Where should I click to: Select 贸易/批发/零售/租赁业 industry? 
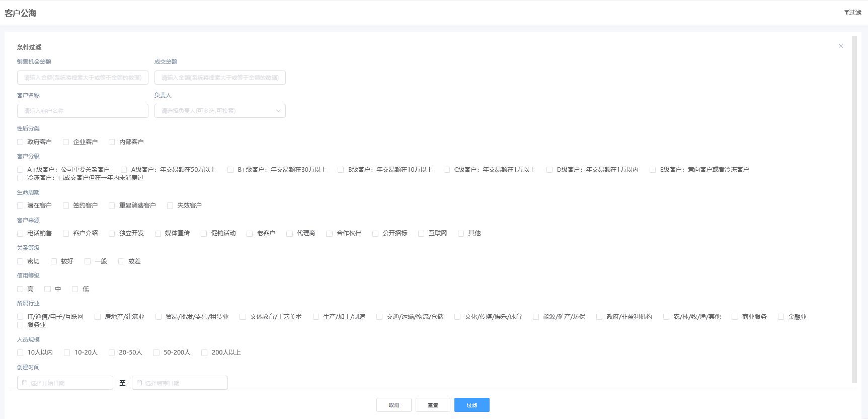pos(159,317)
